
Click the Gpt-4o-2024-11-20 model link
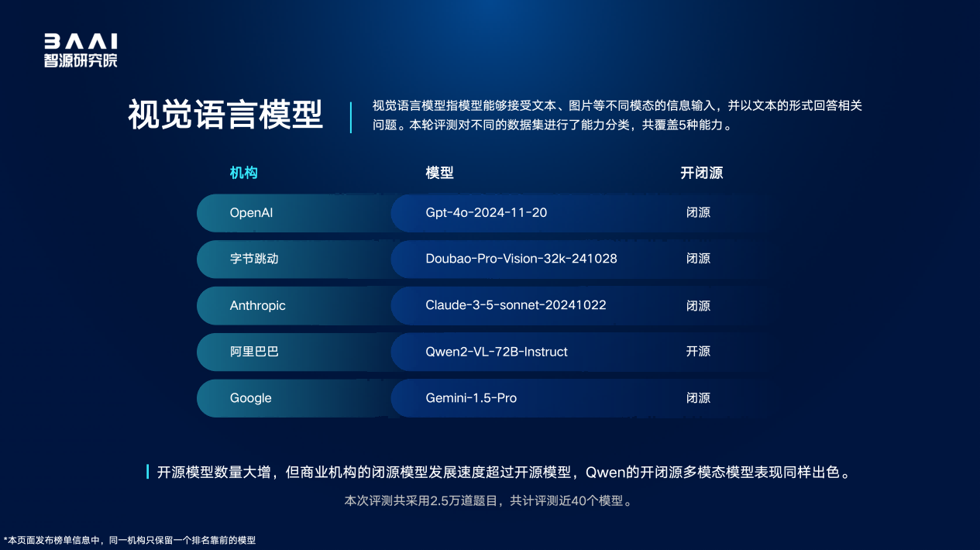click(485, 212)
